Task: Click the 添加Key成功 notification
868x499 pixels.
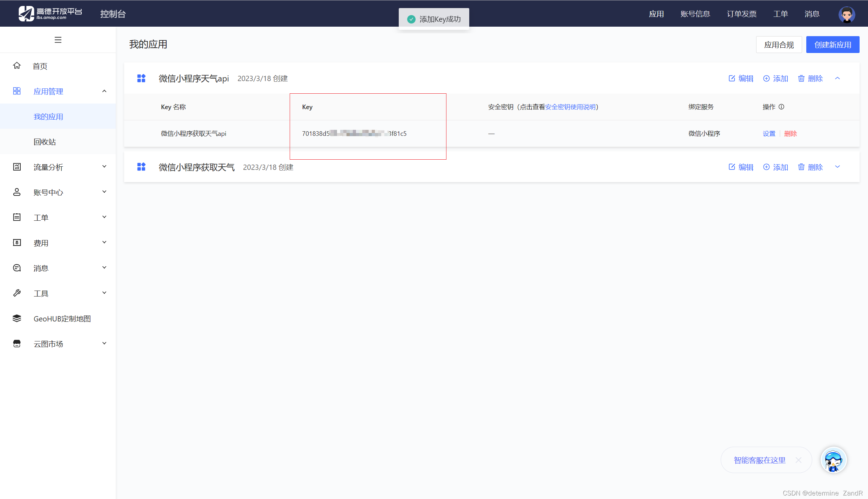Action: pos(434,19)
